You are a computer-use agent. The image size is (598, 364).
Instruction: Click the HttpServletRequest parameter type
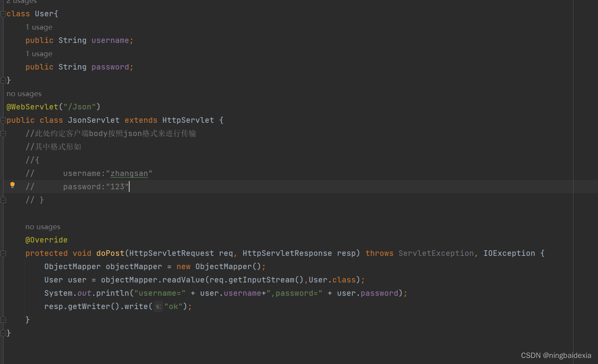[x=172, y=253]
